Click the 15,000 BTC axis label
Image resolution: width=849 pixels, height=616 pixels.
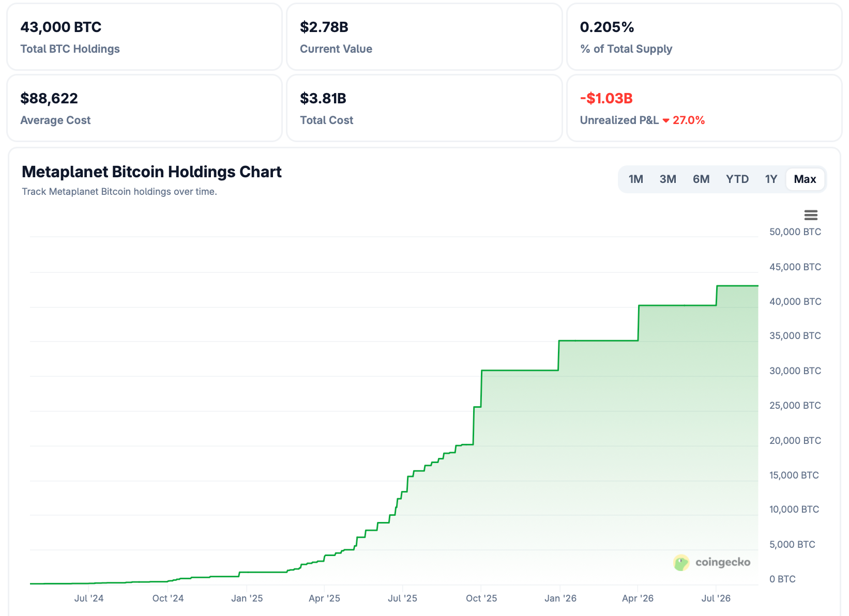pyautogui.click(x=794, y=475)
